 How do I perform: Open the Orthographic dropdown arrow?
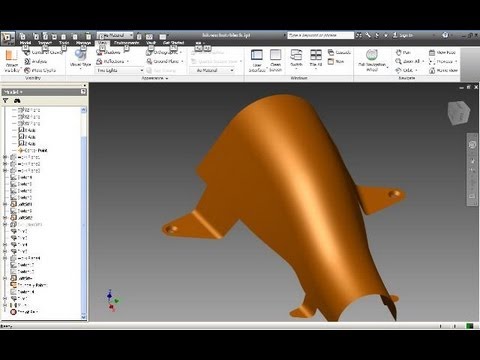(x=181, y=52)
